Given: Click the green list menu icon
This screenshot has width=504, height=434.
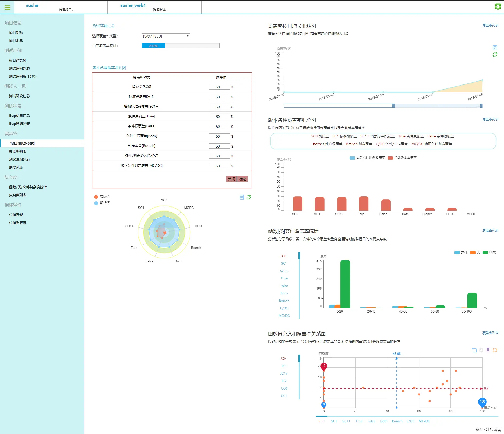Looking at the screenshot, I should coord(7,7).
